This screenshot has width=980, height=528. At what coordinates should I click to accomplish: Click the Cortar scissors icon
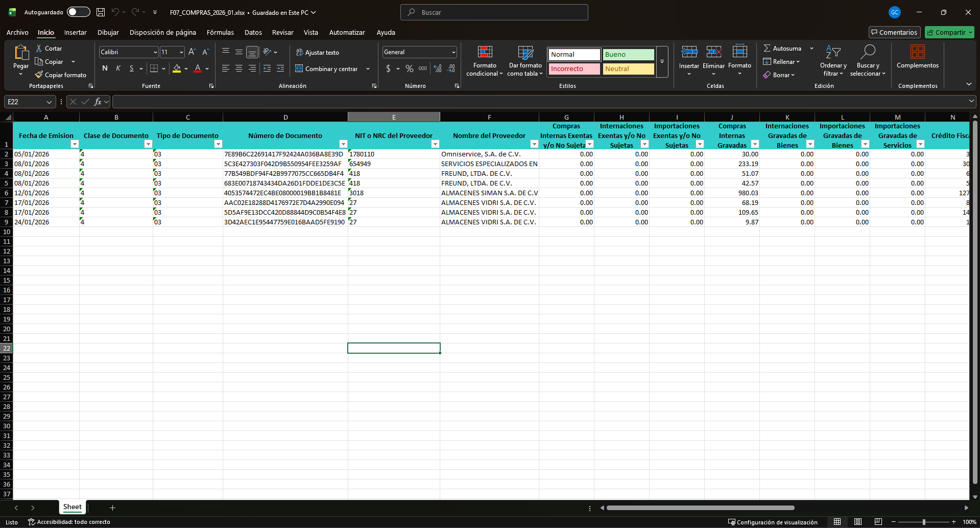tap(39, 48)
